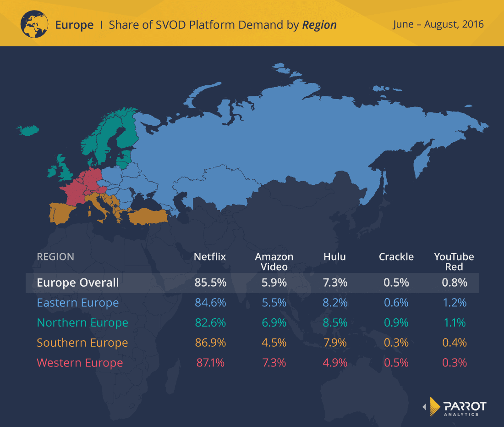This screenshot has width=504, height=427.
Task: Click Eastern Europe Netflix value 84.6%
Action: pos(210,303)
